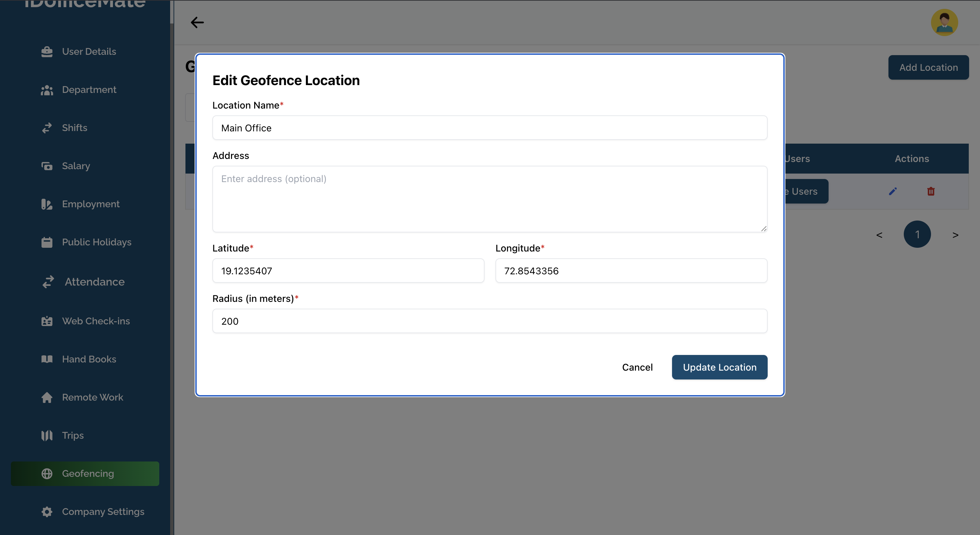
Task: Click the Trips map icon
Action: [47, 435]
